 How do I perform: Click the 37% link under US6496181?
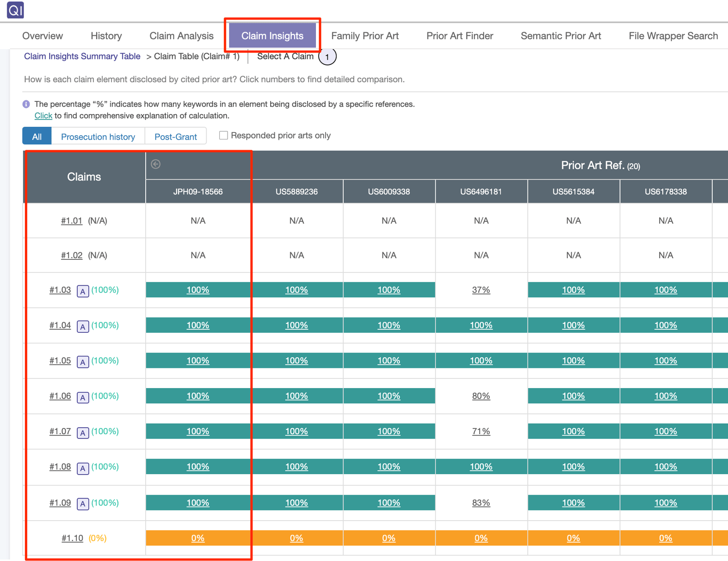point(481,290)
